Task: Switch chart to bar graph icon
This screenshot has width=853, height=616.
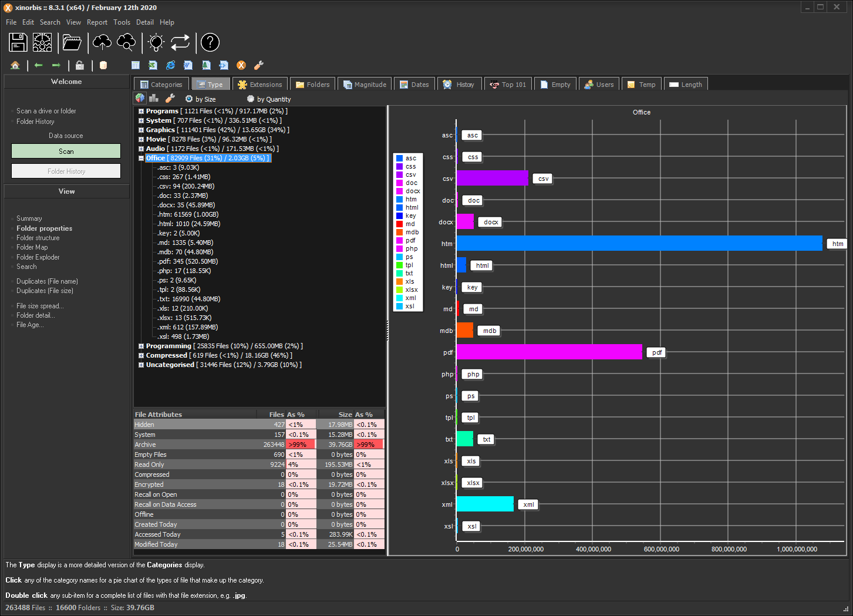Action: point(155,99)
